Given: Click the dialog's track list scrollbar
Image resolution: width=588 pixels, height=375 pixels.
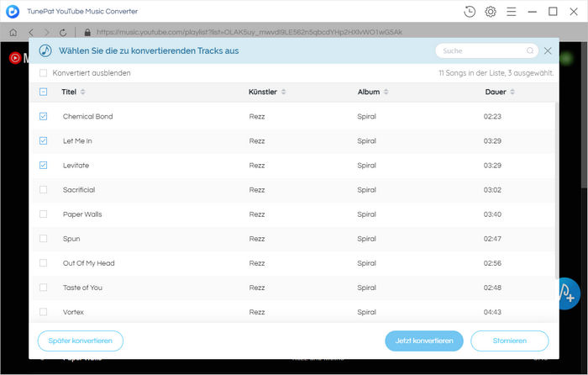Looking at the screenshot, I should [556, 189].
